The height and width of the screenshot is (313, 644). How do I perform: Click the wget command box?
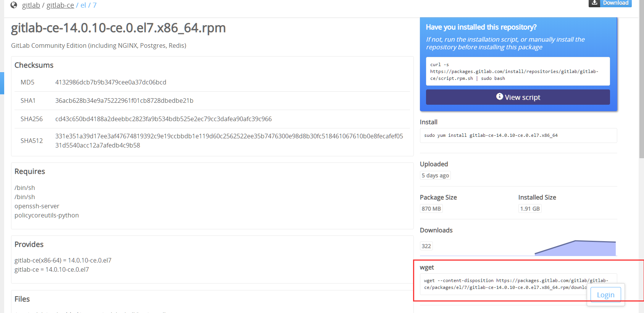pyautogui.click(x=518, y=284)
